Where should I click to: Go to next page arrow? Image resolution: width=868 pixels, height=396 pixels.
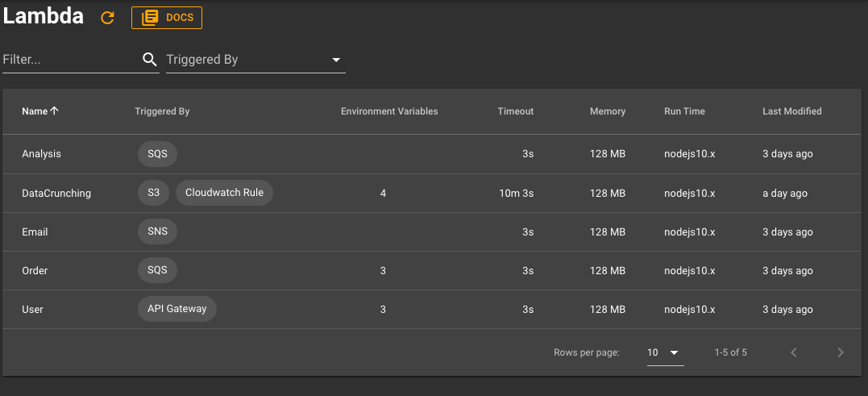click(841, 352)
